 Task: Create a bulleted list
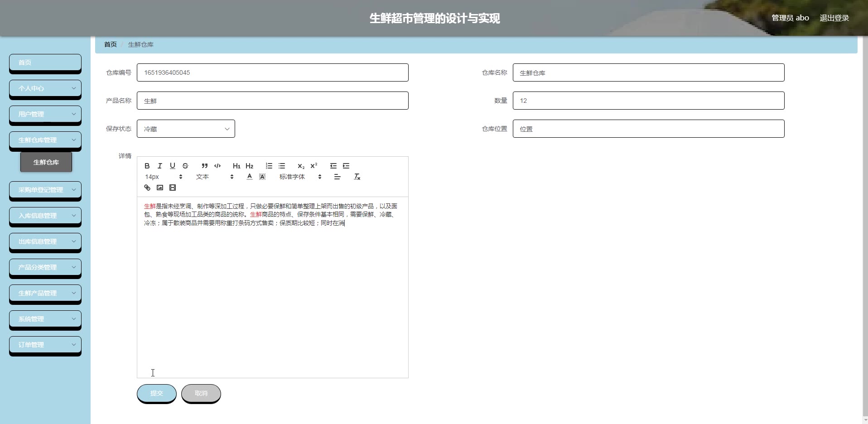click(x=282, y=166)
